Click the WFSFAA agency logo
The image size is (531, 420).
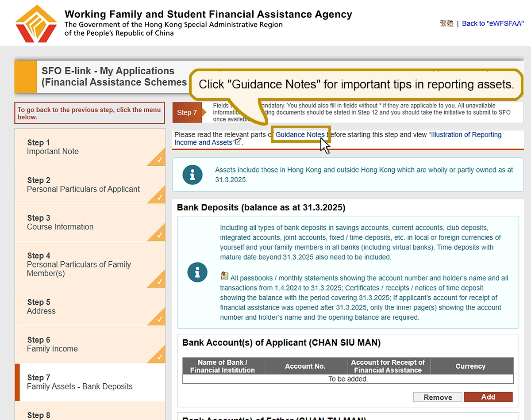click(36, 24)
